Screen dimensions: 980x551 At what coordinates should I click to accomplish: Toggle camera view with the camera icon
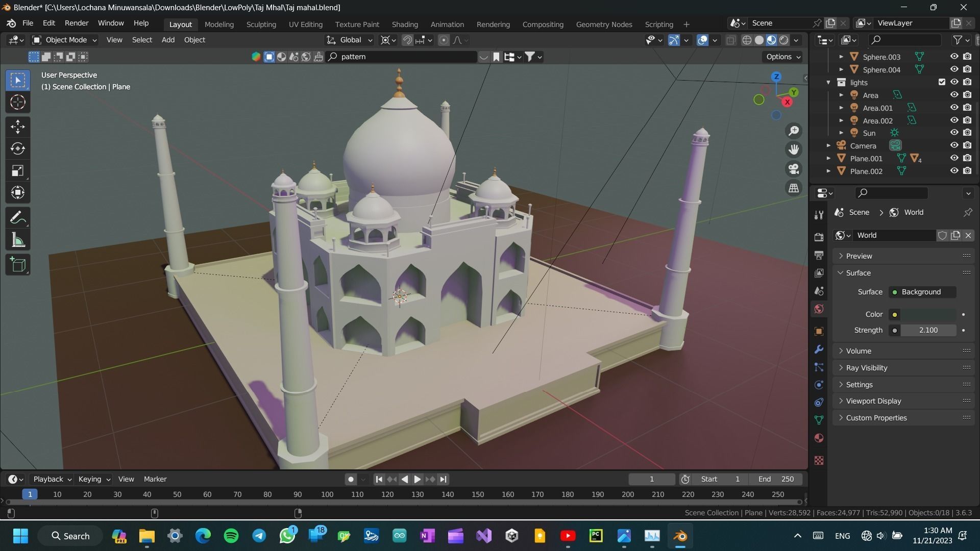794,169
